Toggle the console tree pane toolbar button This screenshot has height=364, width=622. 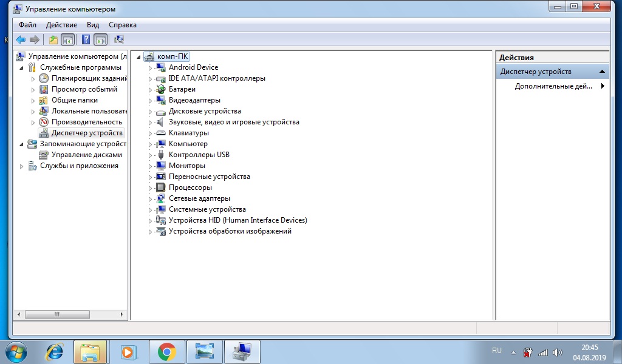tap(67, 39)
